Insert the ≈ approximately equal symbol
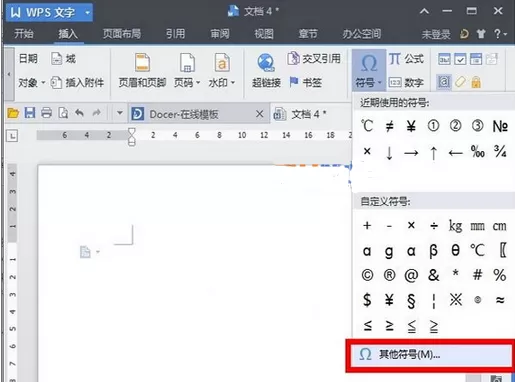This screenshot has height=382, width=515. (x=500, y=300)
